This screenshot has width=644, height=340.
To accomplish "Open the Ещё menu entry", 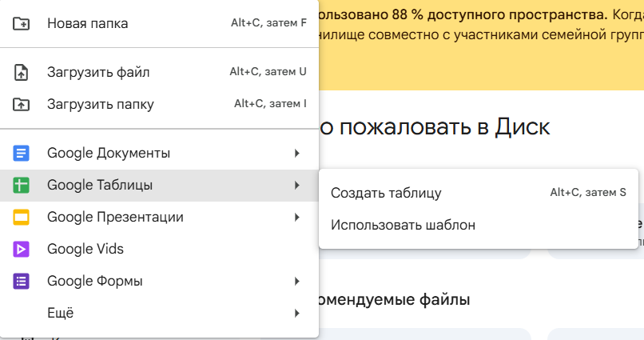I will pyautogui.click(x=159, y=314).
